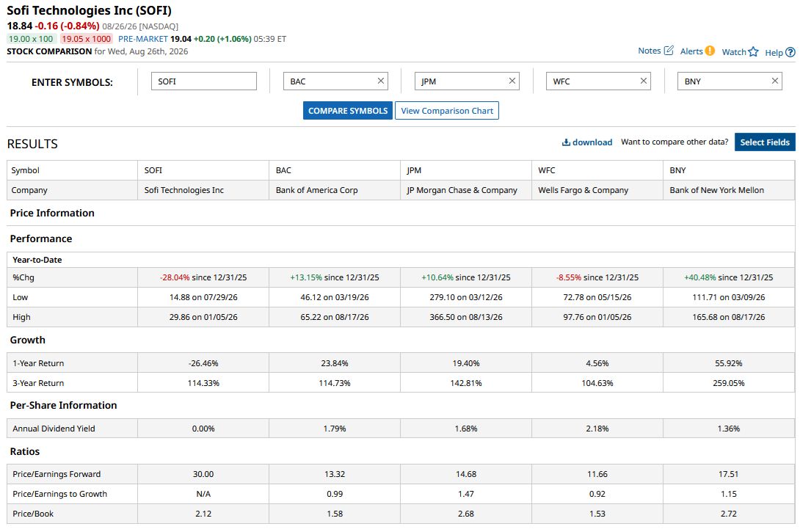Focus the BAC symbol input field

click(x=335, y=81)
